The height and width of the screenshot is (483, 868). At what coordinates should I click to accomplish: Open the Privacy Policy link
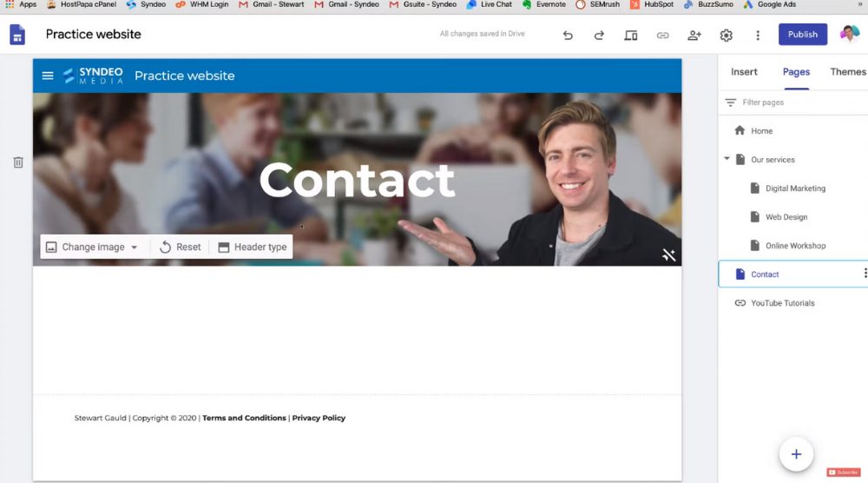pos(319,418)
